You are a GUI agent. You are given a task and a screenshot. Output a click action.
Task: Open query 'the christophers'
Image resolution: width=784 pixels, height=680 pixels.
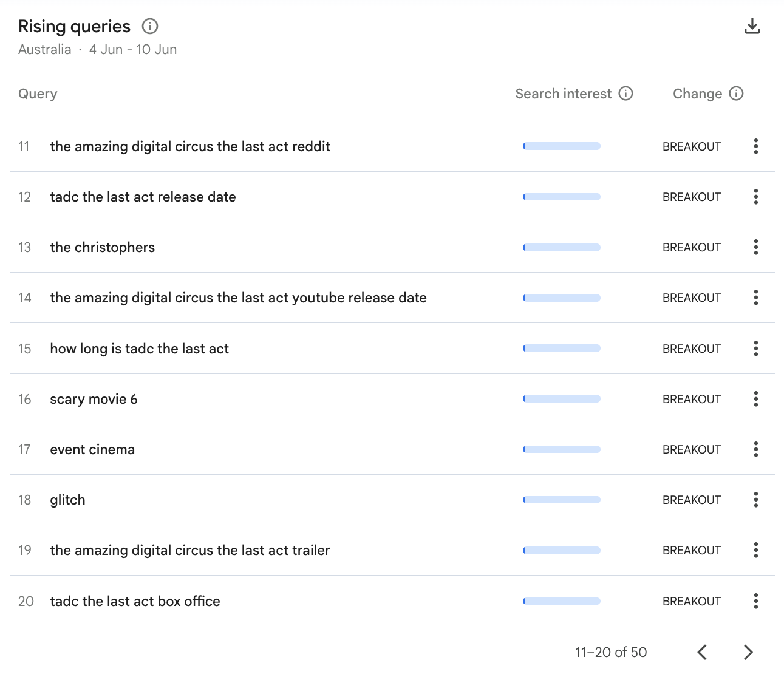pos(102,247)
